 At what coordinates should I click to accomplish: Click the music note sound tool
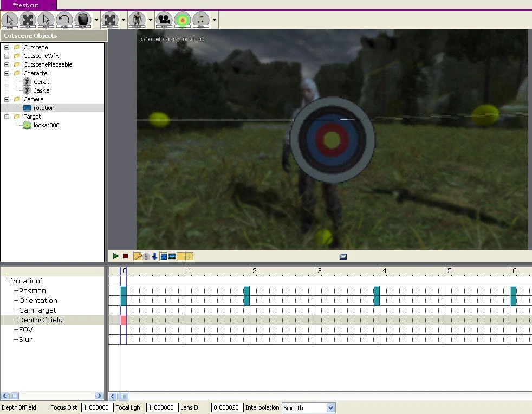201,20
